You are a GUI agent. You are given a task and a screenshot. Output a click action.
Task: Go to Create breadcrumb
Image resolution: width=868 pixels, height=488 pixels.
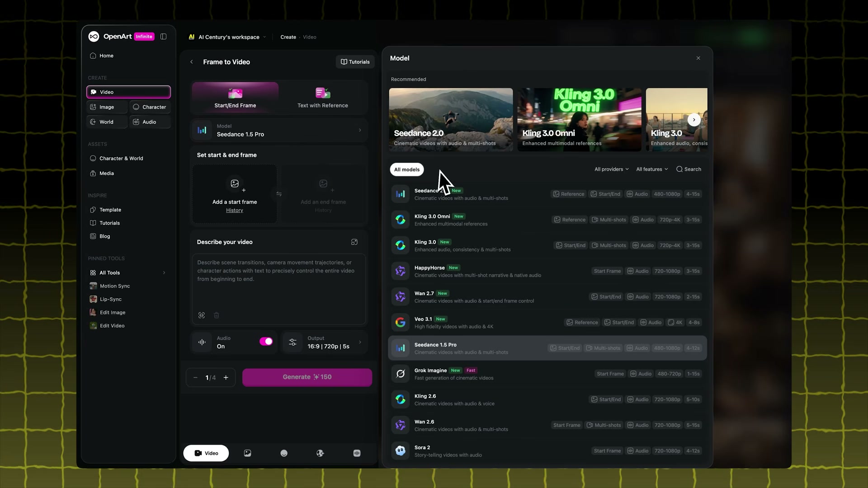tap(288, 37)
